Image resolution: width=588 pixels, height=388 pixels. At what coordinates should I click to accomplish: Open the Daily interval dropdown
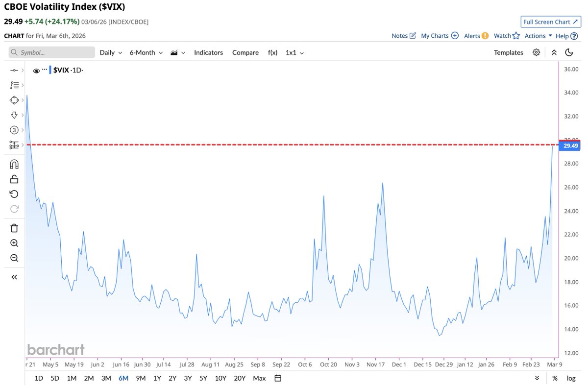(111, 52)
